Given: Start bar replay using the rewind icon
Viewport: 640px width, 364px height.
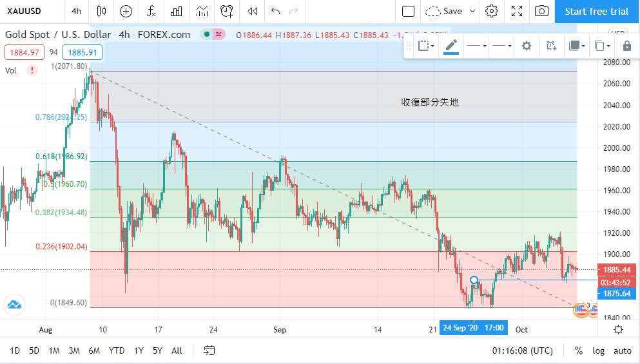Looking at the screenshot, I should (253, 11).
